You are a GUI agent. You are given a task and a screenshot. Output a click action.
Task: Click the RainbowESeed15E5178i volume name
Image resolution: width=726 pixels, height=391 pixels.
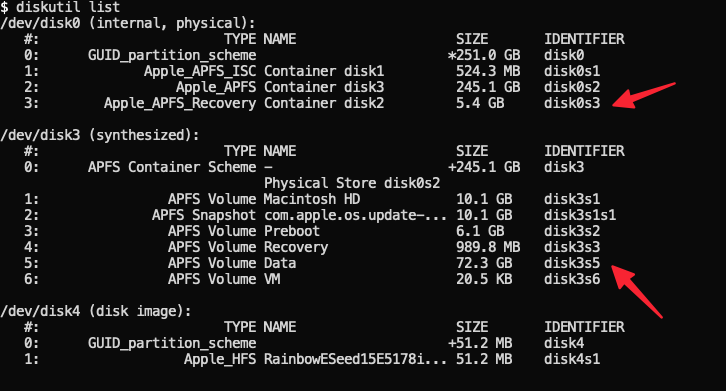point(355,359)
